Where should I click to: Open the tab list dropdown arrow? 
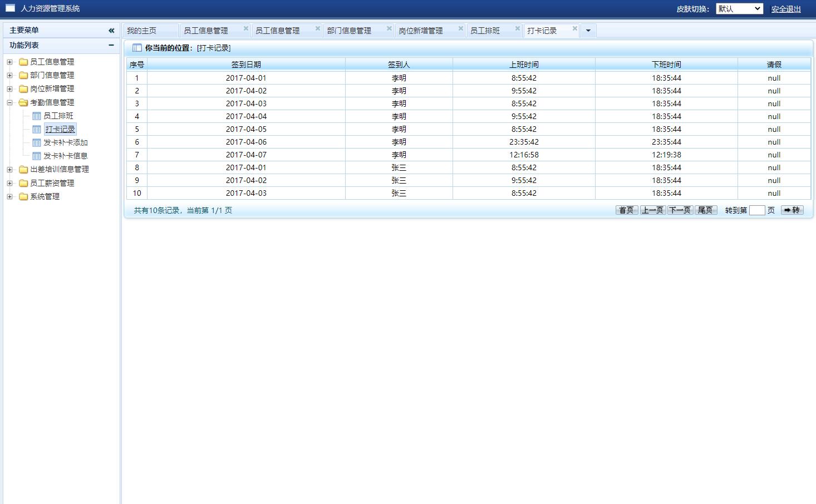pos(588,31)
